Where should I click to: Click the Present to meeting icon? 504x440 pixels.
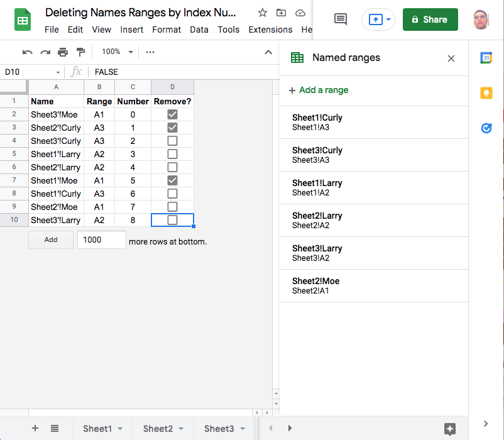[375, 19]
